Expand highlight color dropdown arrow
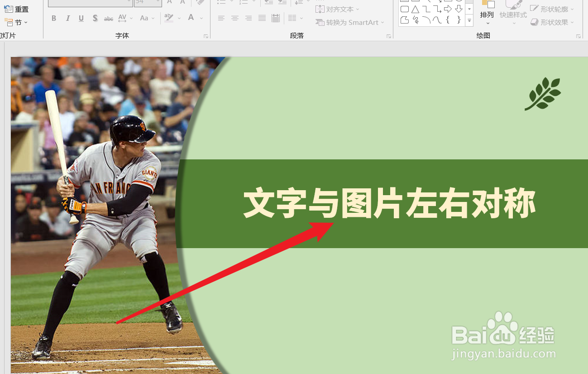This screenshot has height=374, width=588. point(179,18)
